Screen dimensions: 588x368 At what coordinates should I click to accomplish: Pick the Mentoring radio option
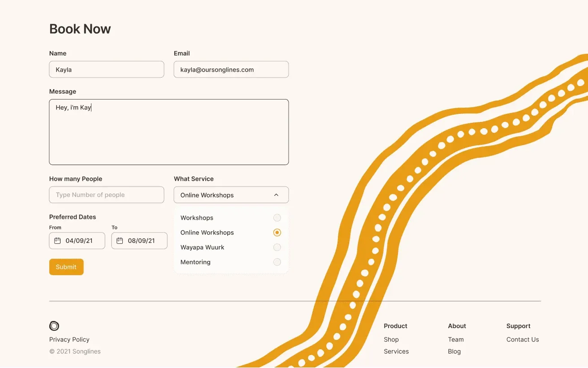click(x=277, y=262)
